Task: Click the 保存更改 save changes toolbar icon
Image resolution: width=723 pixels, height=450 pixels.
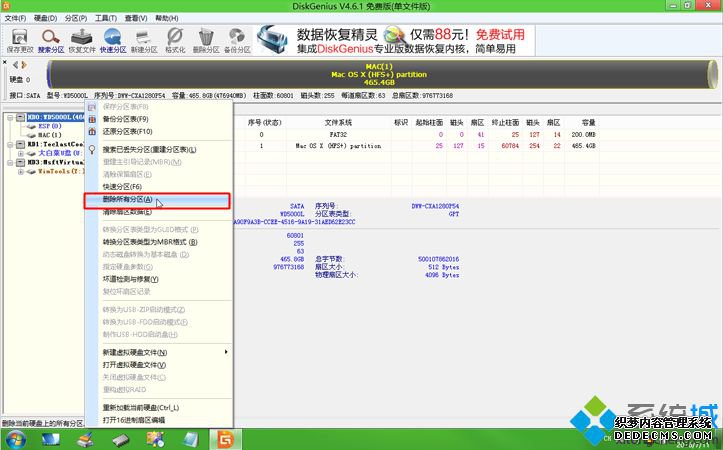Action: click(20, 41)
